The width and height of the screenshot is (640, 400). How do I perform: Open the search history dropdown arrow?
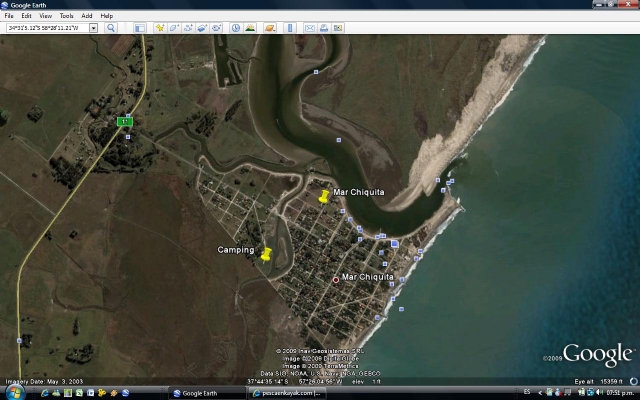(x=93, y=28)
